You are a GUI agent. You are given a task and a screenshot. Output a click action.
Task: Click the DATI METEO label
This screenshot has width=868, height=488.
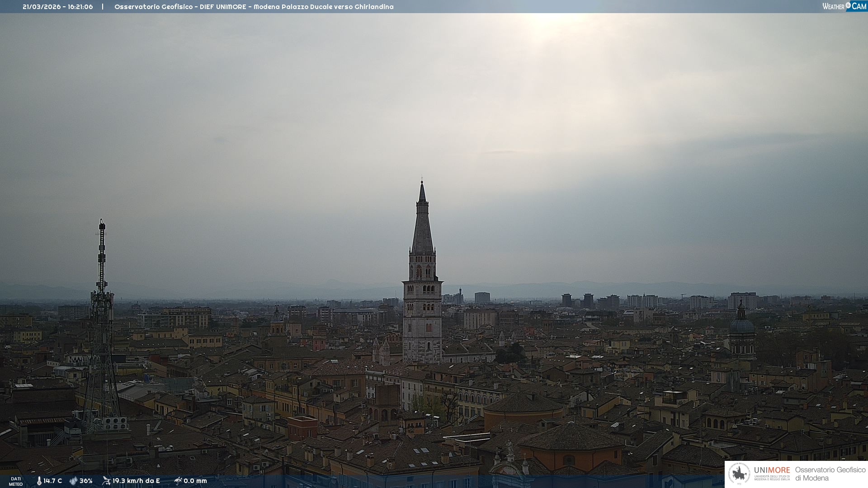[x=16, y=481]
